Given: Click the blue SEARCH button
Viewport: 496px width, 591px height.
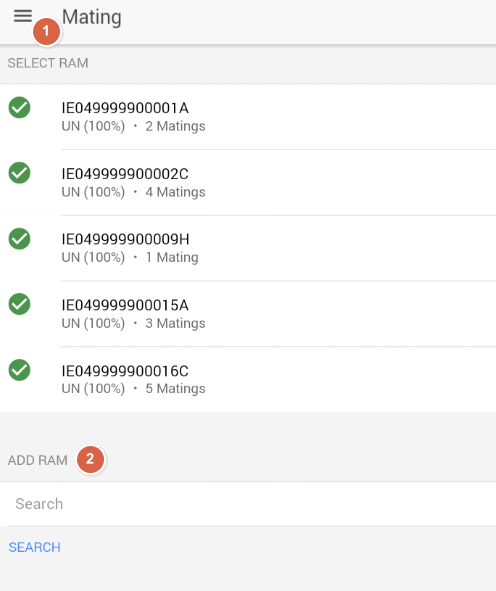Looking at the screenshot, I should 35,547.
